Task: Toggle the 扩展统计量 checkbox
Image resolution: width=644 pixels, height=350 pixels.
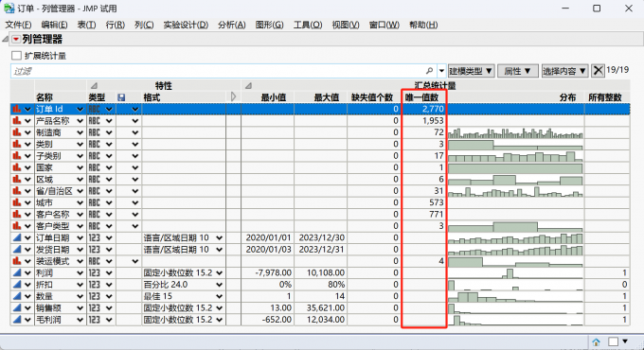Action: coord(16,56)
